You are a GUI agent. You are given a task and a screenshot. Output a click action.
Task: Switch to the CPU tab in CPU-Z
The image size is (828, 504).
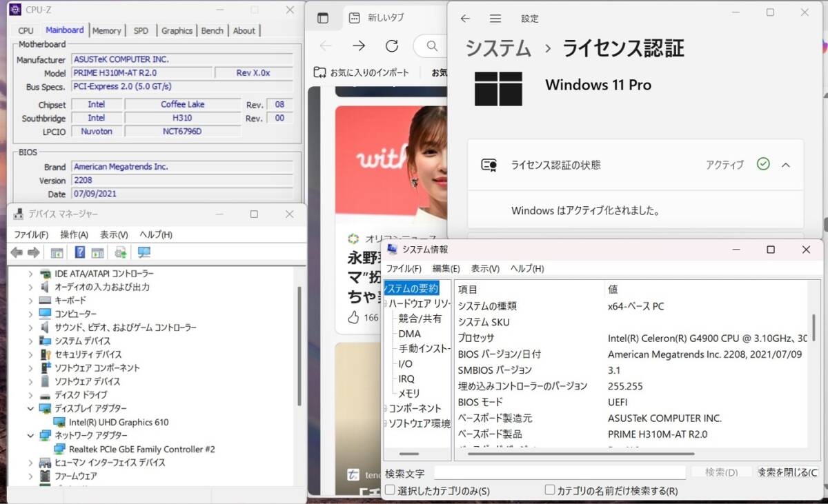[x=26, y=30]
